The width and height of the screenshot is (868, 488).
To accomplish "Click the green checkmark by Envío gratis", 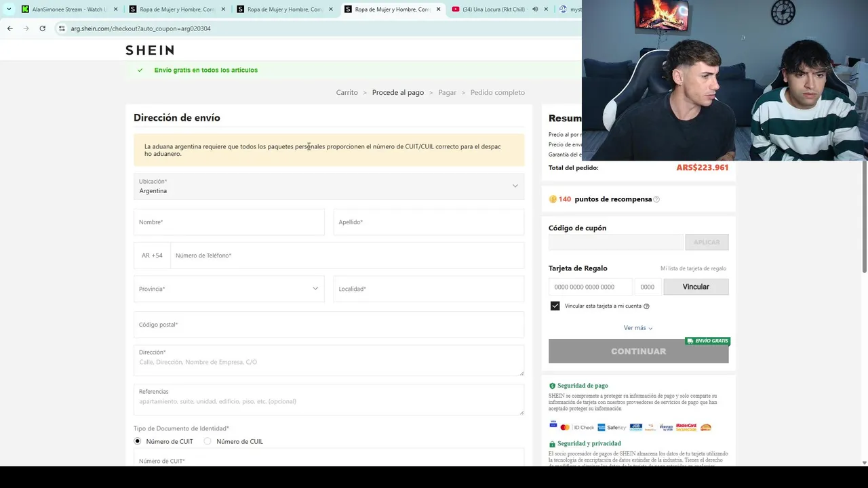I will [x=140, y=70].
